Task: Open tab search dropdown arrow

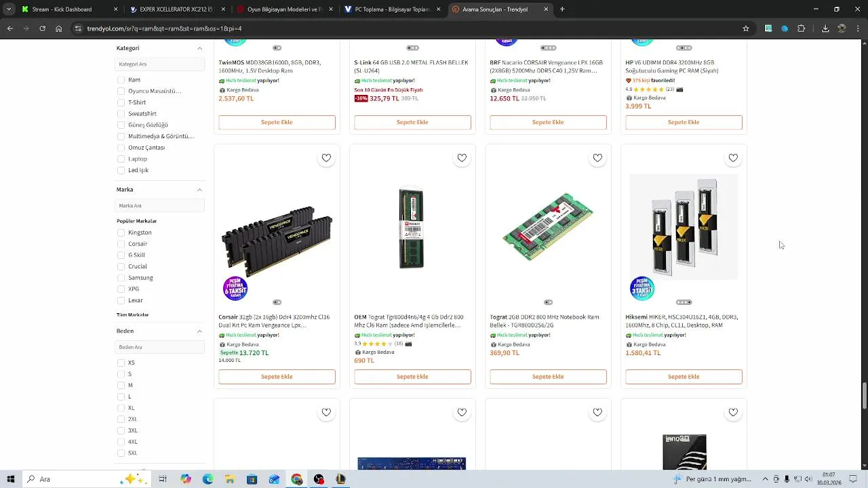Action: pyautogui.click(x=9, y=9)
